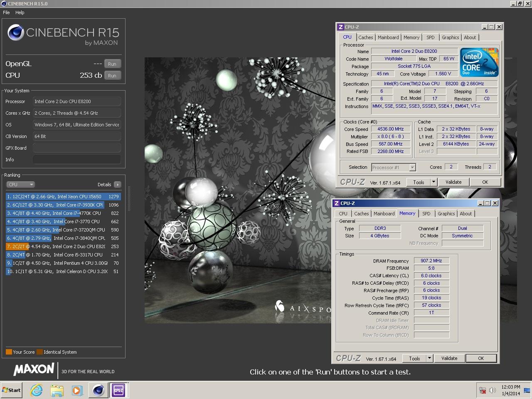Switch to CPU tab in lower CPU-Z

[x=343, y=214]
